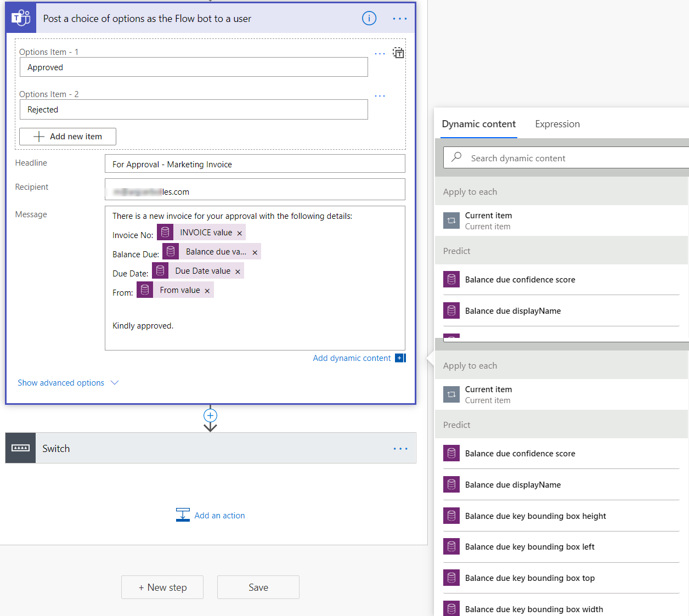Image resolution: width=689 pixels, height=616 pixels.
Task: Click the Teams icon on the action header
Action: [20, 18]
